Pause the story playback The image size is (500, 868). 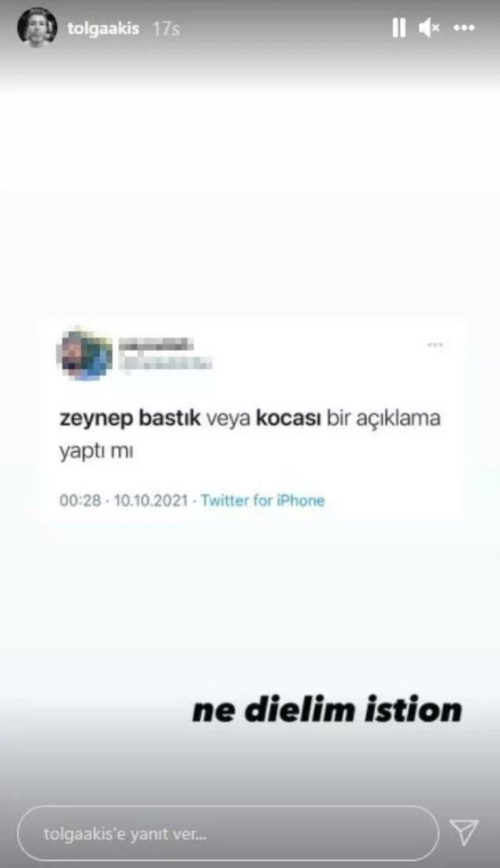tap(398, 28)
